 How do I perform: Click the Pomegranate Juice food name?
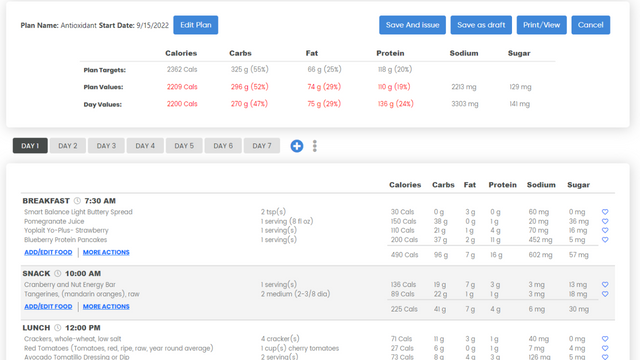tap(54, 221)
